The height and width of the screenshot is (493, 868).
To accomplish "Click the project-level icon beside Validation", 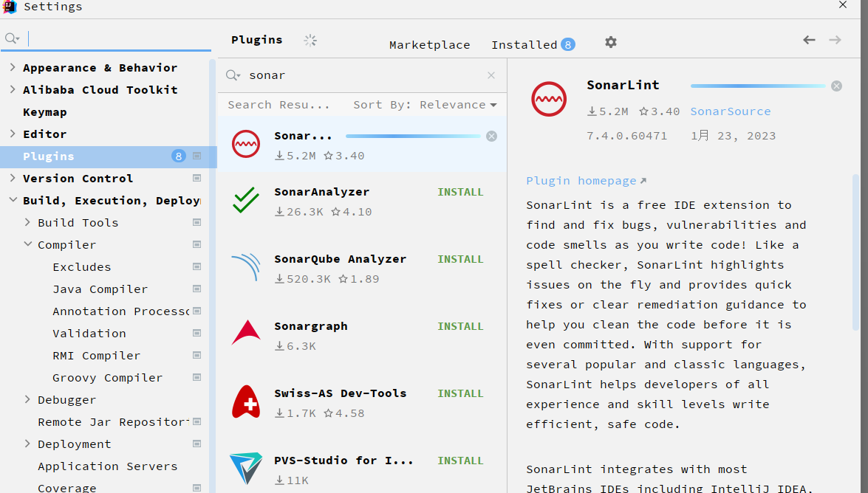I will (197, 333).
